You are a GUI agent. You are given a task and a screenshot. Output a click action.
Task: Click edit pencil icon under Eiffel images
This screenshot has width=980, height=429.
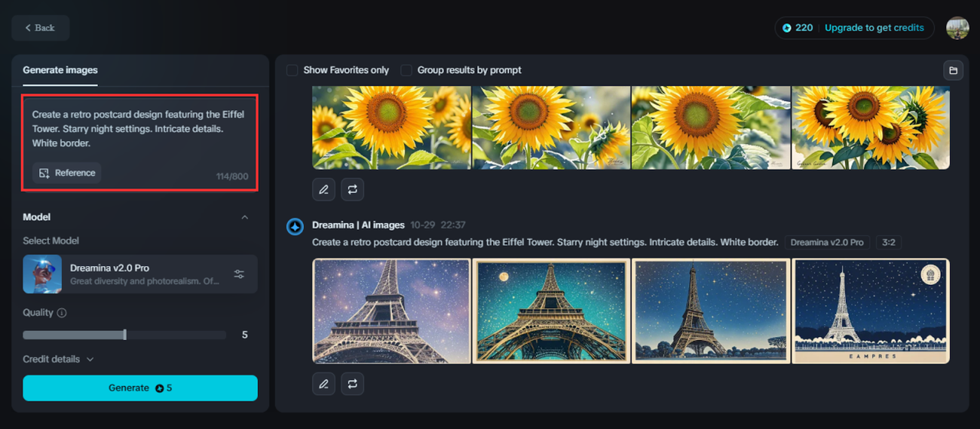(324, 383)
